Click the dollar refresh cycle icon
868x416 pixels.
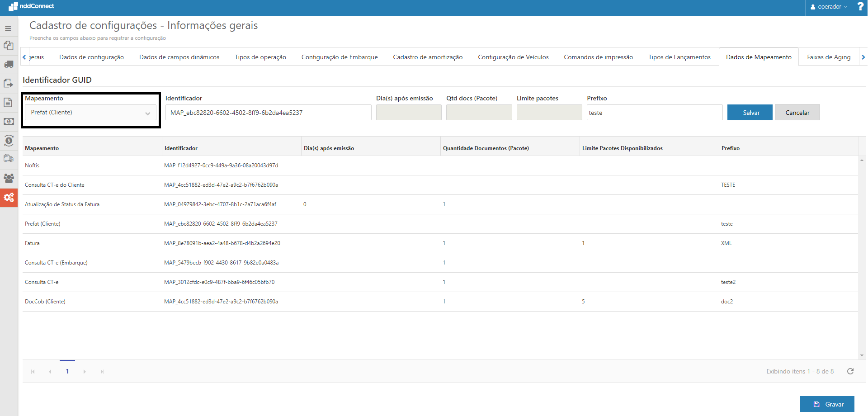point(9,140)
